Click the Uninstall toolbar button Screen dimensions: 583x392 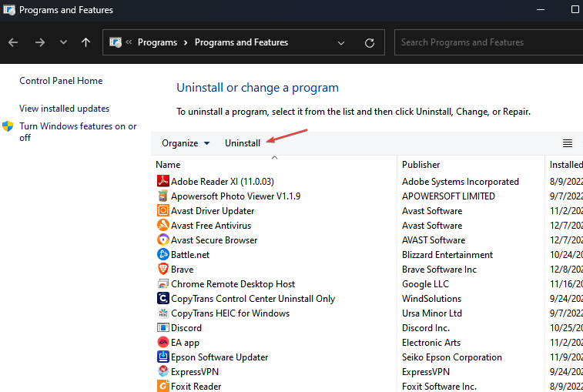[x=243, y=143]
